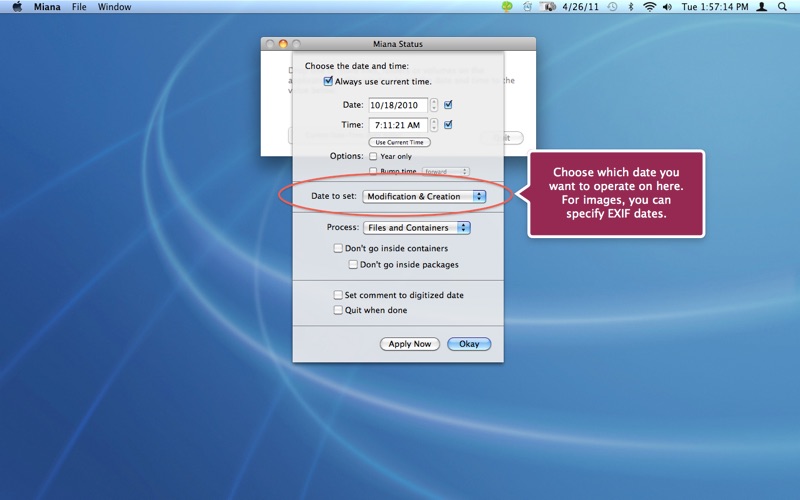Open Spotlight search magnifier
800x500 pixels.
[782, 7]
